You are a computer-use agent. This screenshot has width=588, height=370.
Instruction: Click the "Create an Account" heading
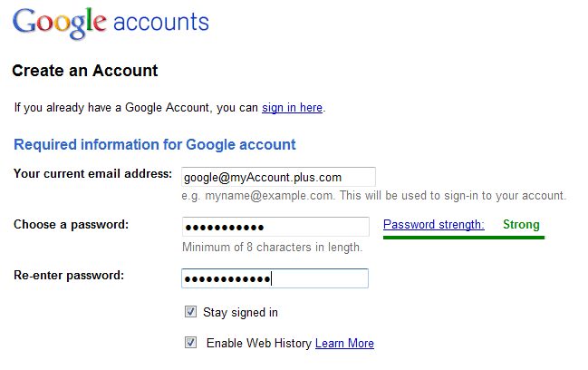(x=85, y=71)
